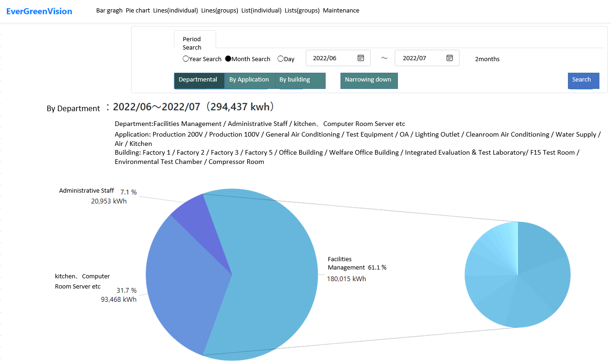This screenshot has height=364, width=611.
Task: Select the Year Search radio button
Action: pyautogui.click(x=186, y=59)
